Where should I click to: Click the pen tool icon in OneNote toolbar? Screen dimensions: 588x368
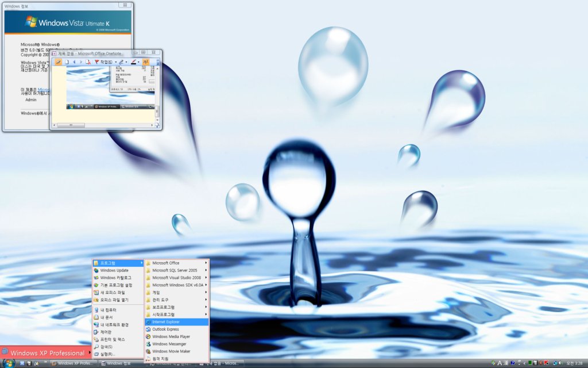[x=121, y=62]
